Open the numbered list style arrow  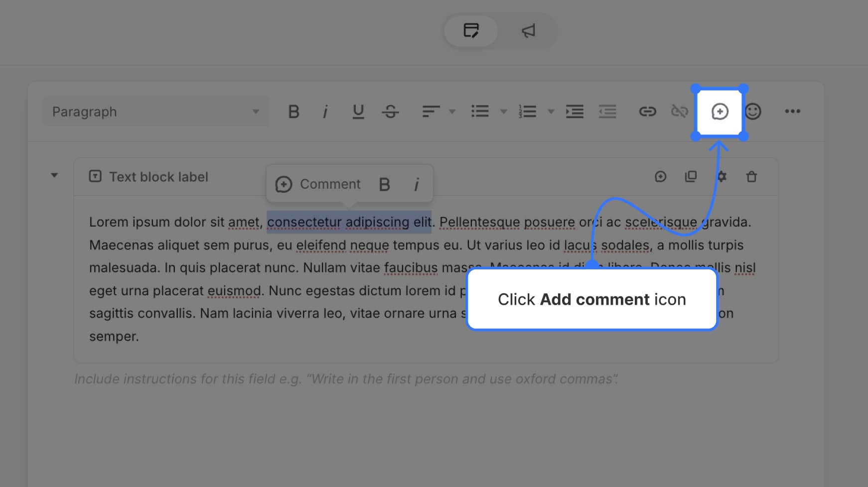[551, 112]
